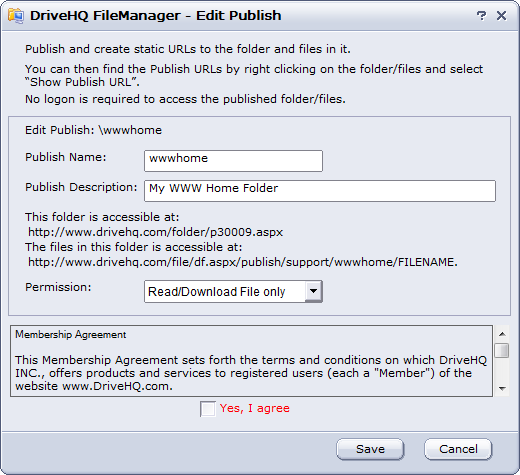This screenshot has width=520, height=475.
Task: Click the agreement scrollbar up arrow
Action: pos(502,334)
